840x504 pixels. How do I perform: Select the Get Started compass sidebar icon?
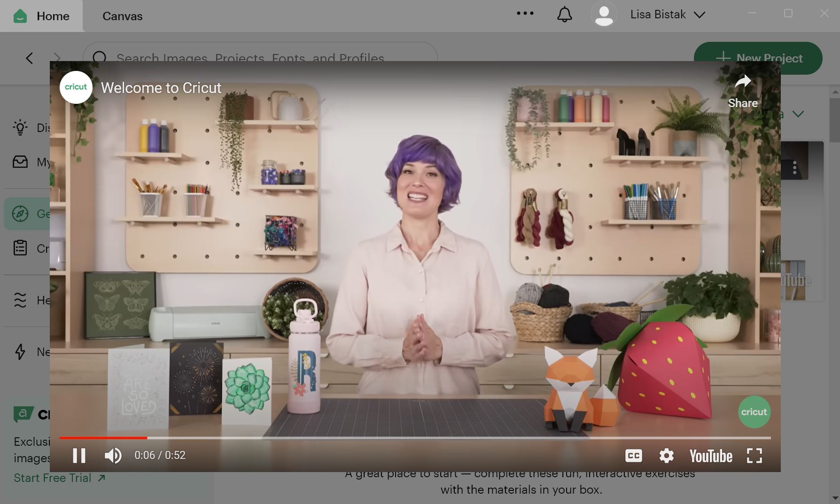pyautogui.click(x=20, y=214)
